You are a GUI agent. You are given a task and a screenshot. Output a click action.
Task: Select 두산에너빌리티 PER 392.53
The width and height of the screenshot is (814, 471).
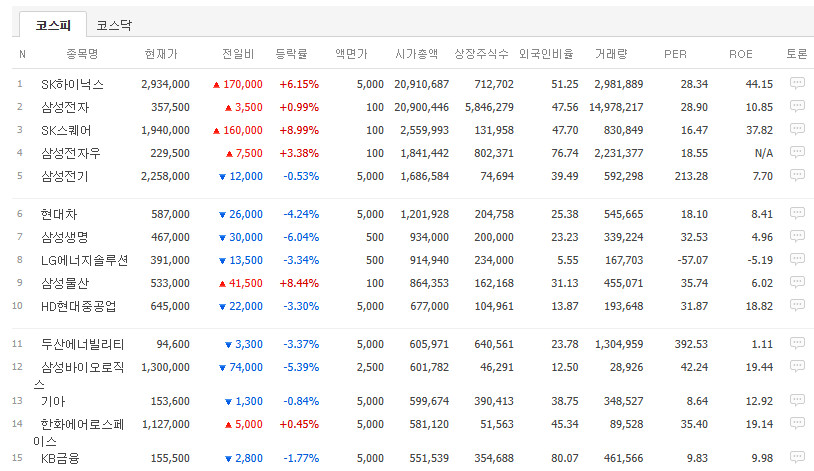click(x=691, y=344)
